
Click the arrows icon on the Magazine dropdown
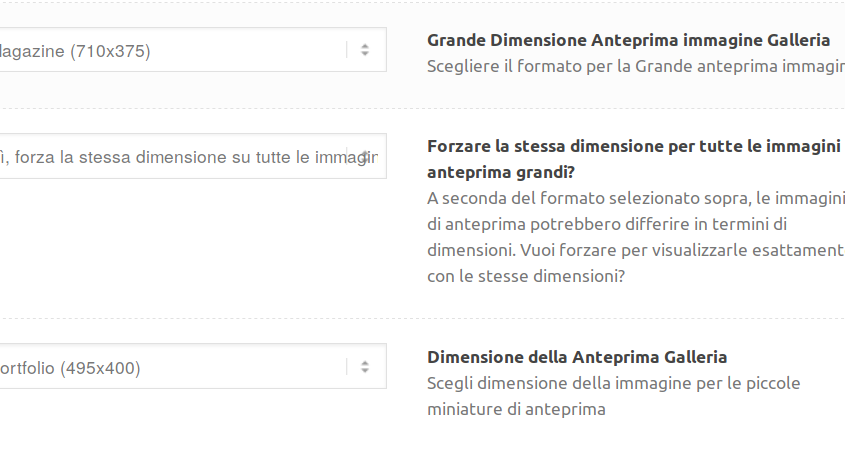click(x=365, y=50)
